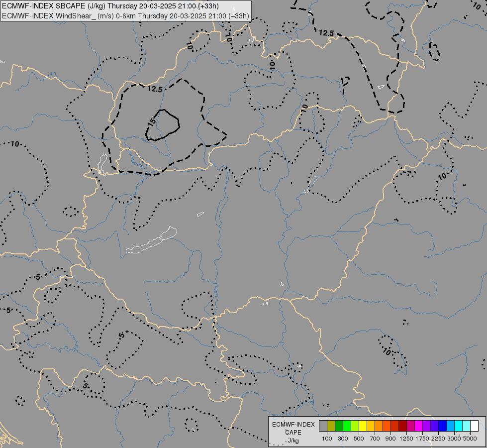
Task: Select the yellow legend swatch
Action: (x=363, y=426)
